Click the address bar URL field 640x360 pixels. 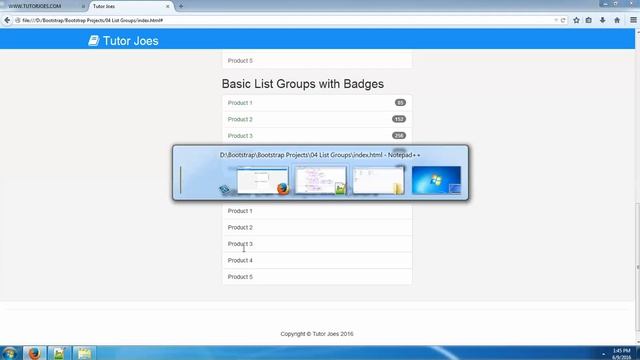pyautogui.click(x=286, y=20)
